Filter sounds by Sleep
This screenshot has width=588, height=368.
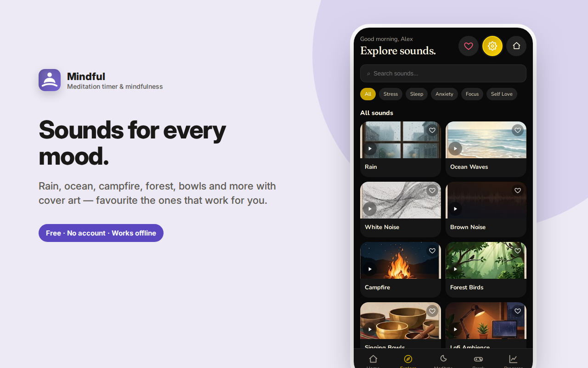click(417, 94)
